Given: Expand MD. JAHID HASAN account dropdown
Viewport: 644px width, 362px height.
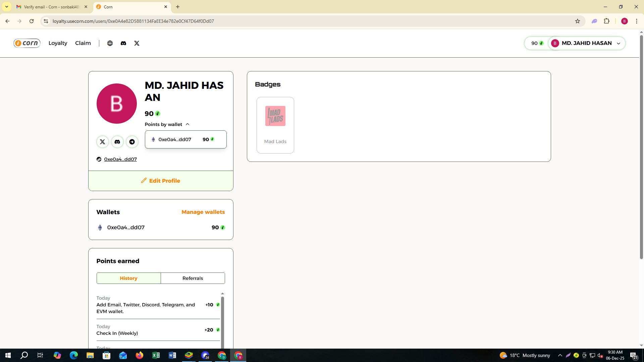Looking at the screenshot, I should [618, 43].
